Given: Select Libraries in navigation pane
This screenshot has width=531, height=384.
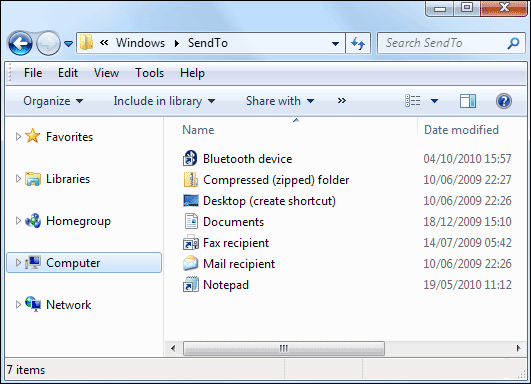Looking at the screenshot, I should tap(68, 179).
